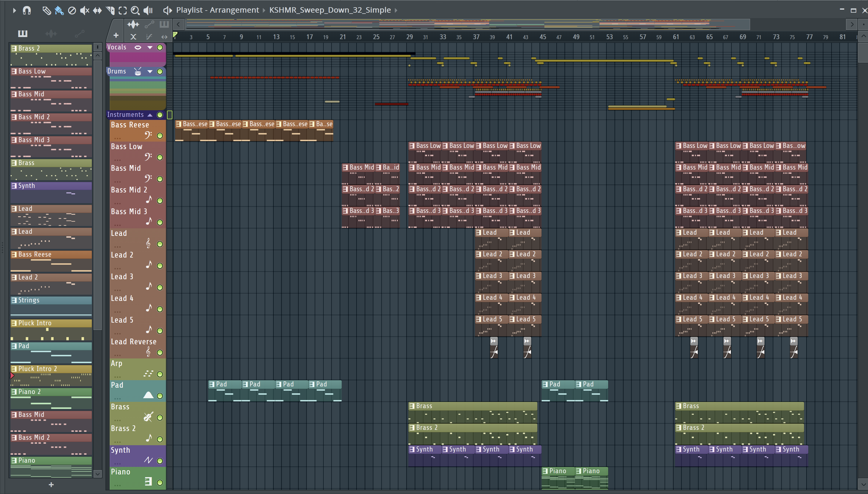Expand the arrow after the pattern name

(396, 10)
